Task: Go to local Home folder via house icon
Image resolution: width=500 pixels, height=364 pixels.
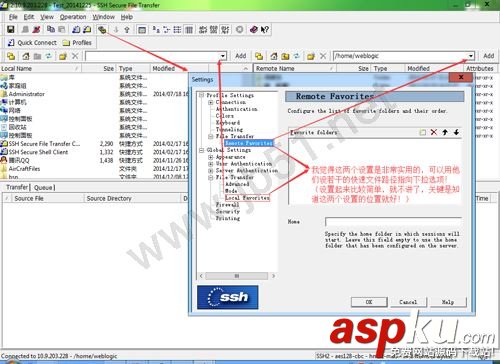Action: 26,56
